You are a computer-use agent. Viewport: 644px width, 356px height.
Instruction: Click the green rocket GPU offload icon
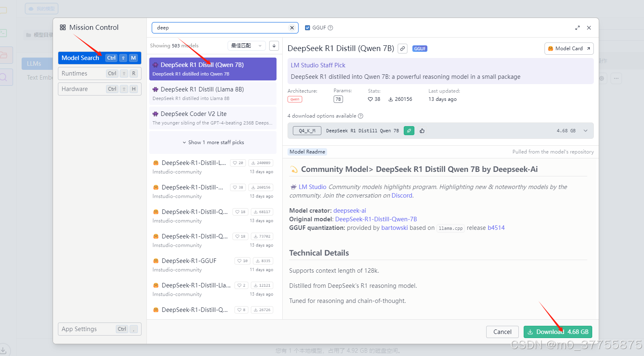click(409, 131)
